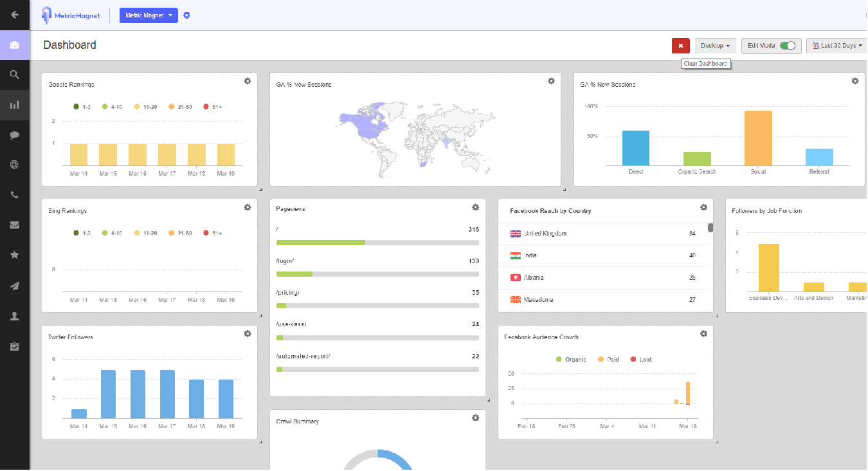The height and width of the screenshot is (471, 868).
Task: Click the Direct bar in GA % New Sessions
Action: coord(636,149)
